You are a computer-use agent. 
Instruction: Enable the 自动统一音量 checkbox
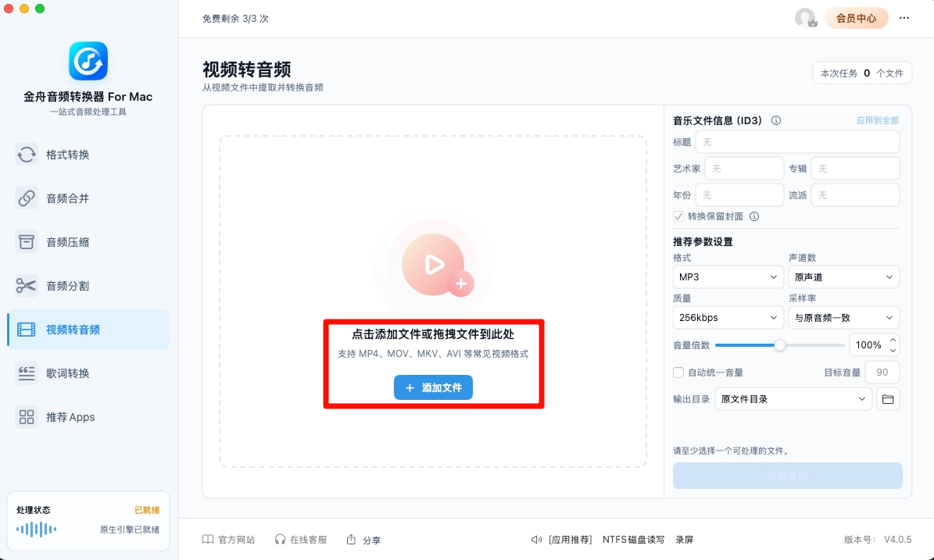(x=678, y=373)
